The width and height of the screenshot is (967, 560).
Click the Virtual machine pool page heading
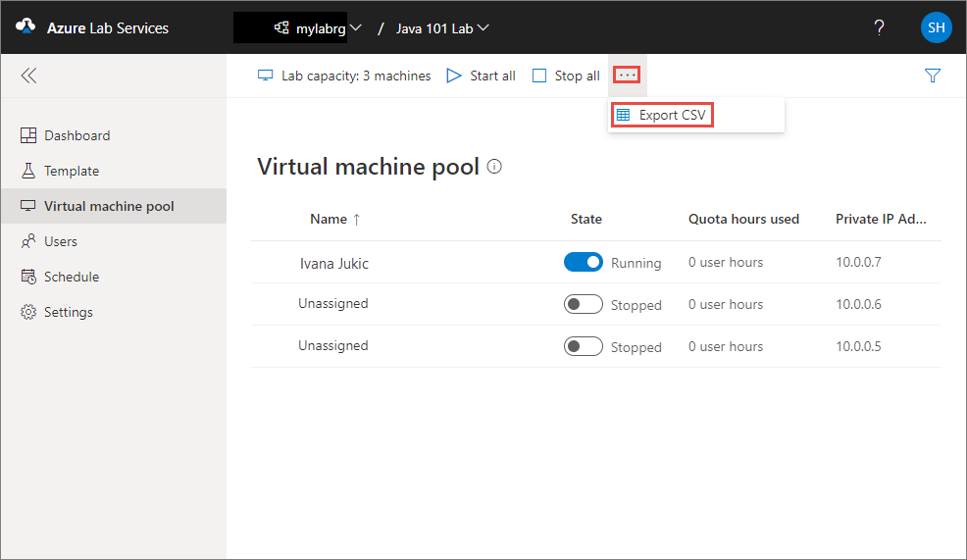tap(368, 167)
